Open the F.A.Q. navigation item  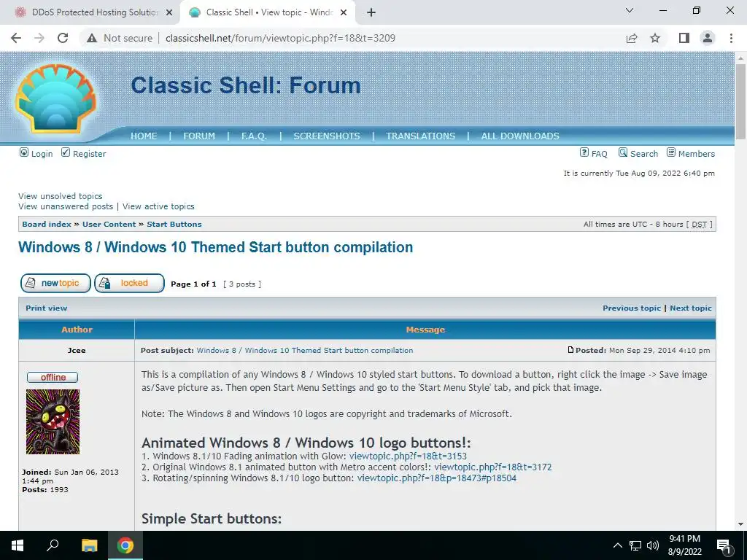tap(254, 136)
